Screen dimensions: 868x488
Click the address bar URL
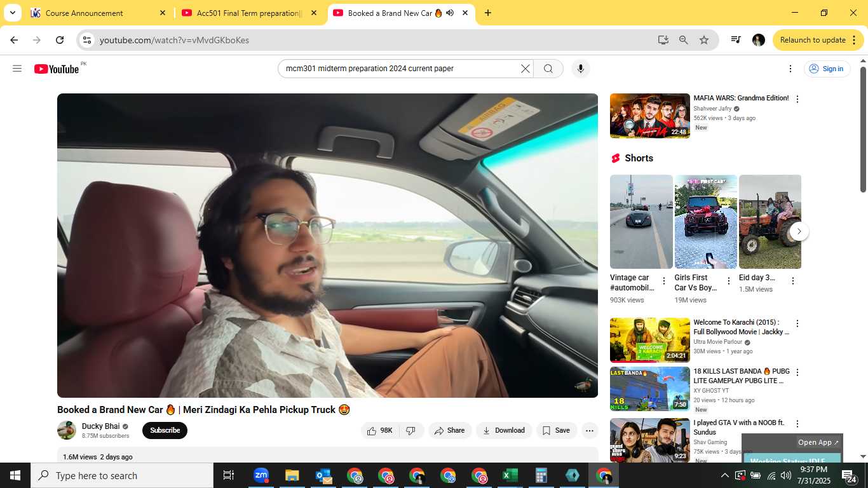tap(174, 40)
